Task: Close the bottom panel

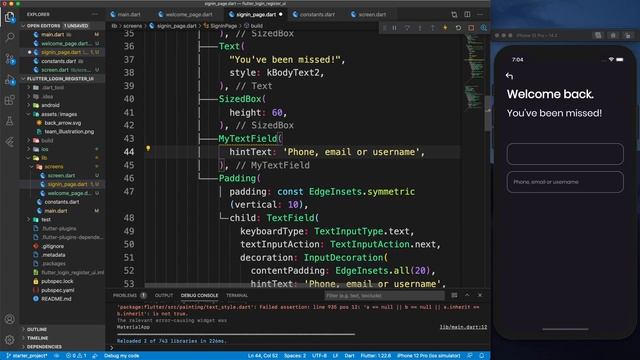Action: [480, 295]
